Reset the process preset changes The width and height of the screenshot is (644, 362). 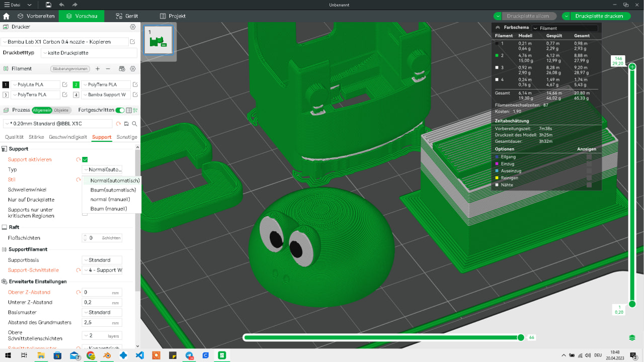click(x=118, y=123)
